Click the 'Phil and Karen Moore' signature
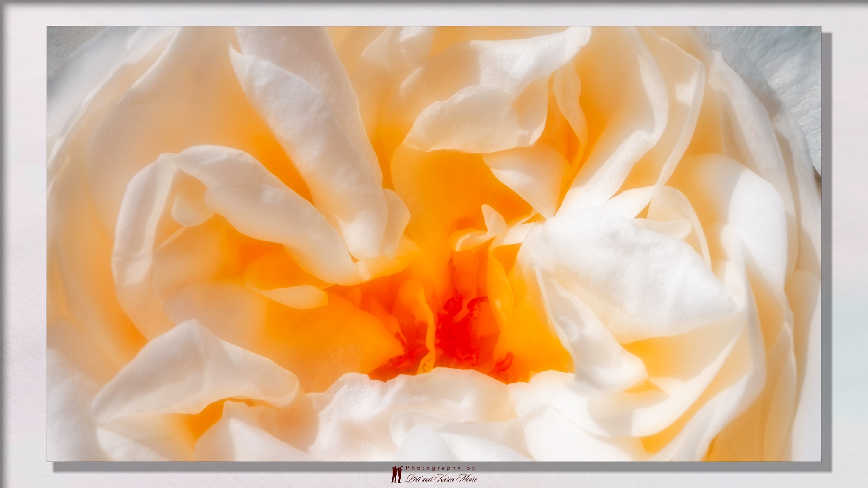Viewport: 868px width, 488px height. pos(441,479)
